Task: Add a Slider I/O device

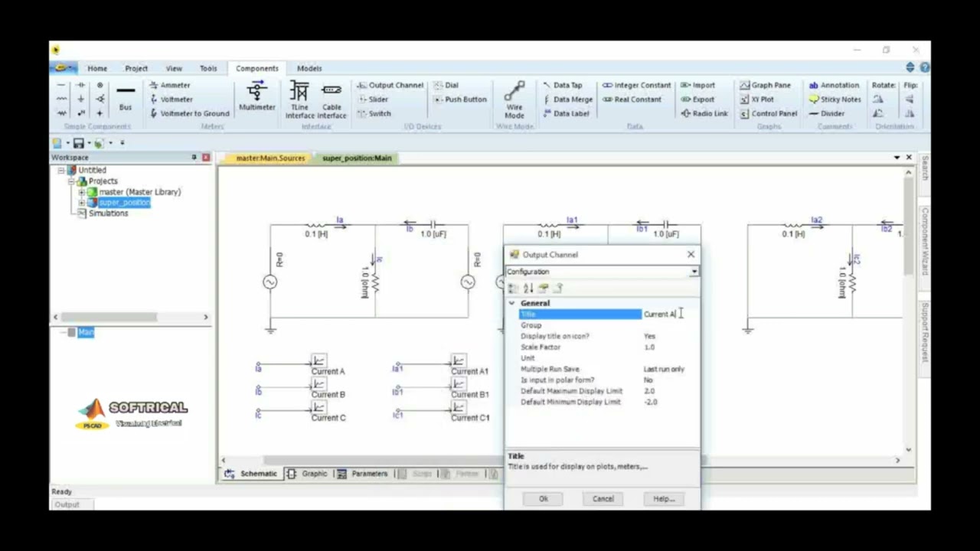Action: tap(373, 99)
